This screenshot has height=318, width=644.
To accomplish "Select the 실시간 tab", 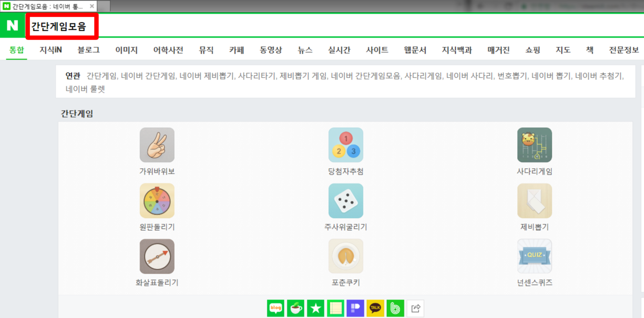I will (x=339, y=50).
